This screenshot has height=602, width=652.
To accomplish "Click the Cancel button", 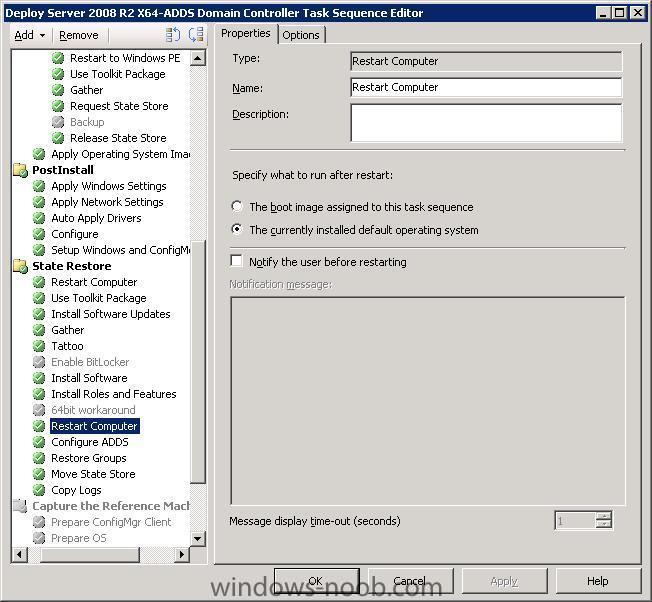I will [x=411, y=581].
